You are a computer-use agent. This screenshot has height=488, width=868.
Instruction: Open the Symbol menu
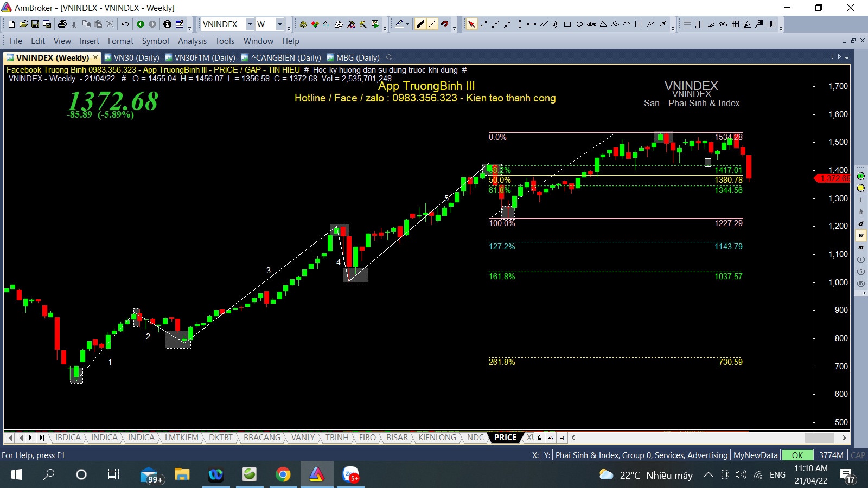(x=155, y=41)
